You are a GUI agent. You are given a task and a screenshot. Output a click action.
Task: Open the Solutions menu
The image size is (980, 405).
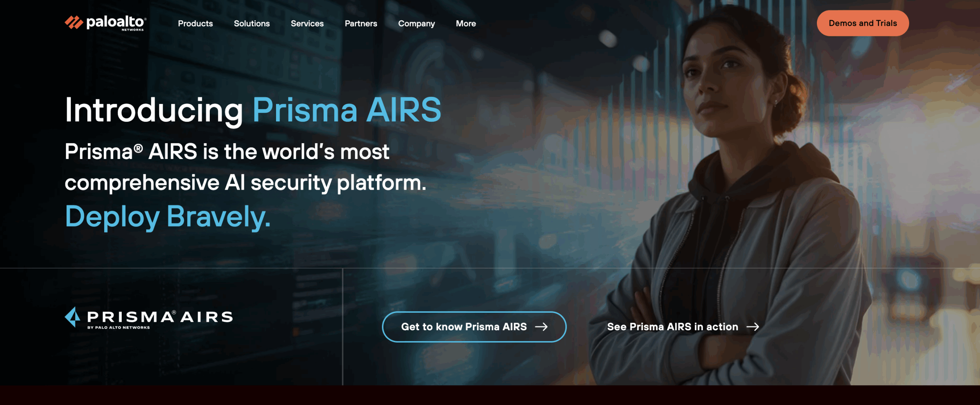coord(252,23)
